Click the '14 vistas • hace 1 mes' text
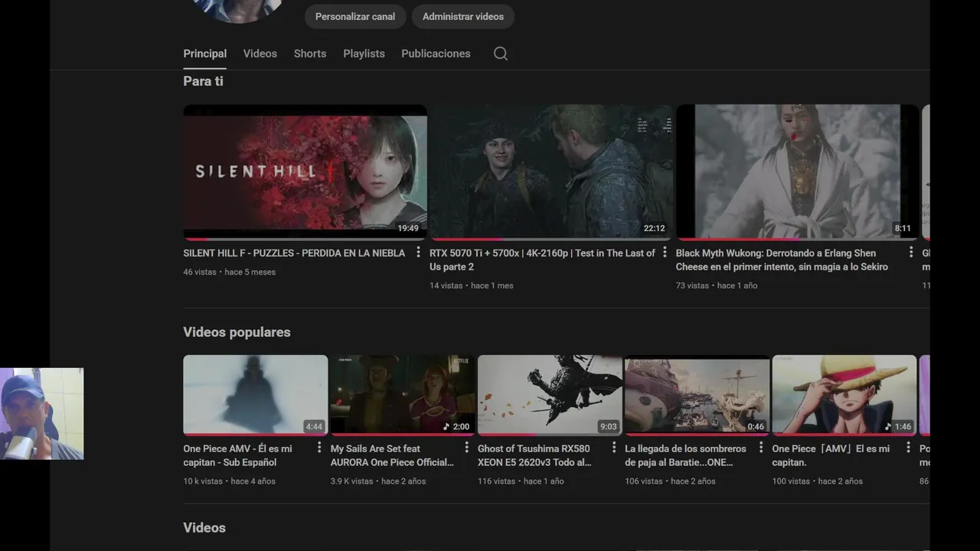This screenshot has width=980, height=551. tap(472, 285)
